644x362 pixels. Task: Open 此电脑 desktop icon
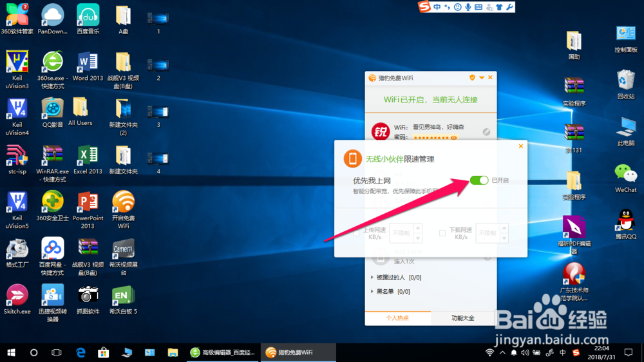[x=625, y=131]
